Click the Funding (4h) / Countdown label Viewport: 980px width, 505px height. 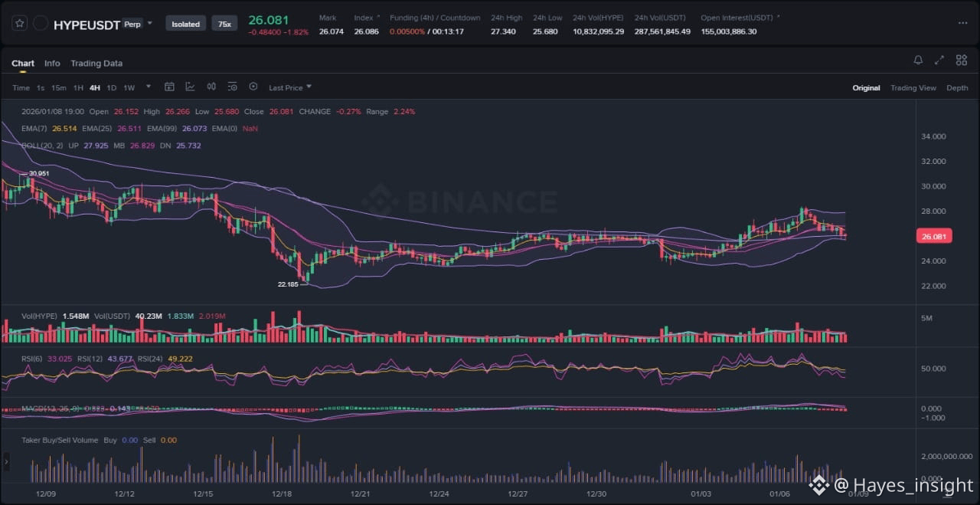pyautogui.click(x=435, y=18)
